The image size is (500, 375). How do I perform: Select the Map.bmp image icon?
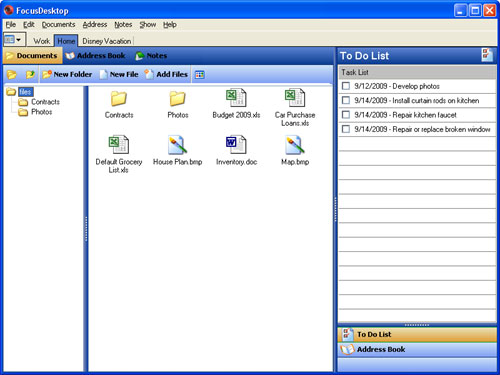pyautogui.click(x=295, y=145)
